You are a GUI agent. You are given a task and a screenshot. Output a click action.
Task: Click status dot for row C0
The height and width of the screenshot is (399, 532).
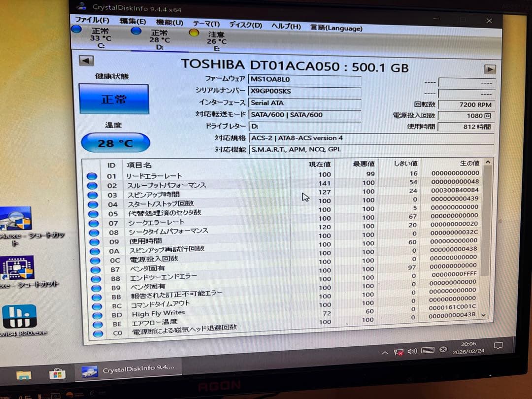(x=98, y=334)
